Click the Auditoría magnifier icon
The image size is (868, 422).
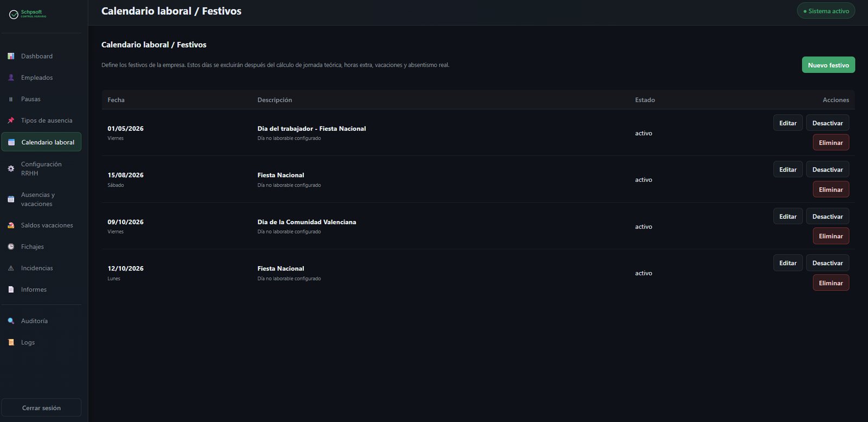coord(11,321)
